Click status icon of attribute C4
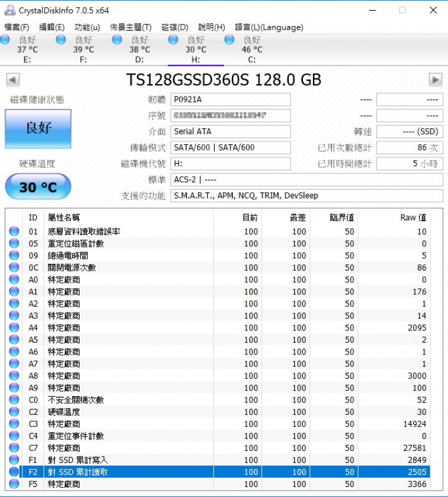448x497 pixels. pos(14,436)
